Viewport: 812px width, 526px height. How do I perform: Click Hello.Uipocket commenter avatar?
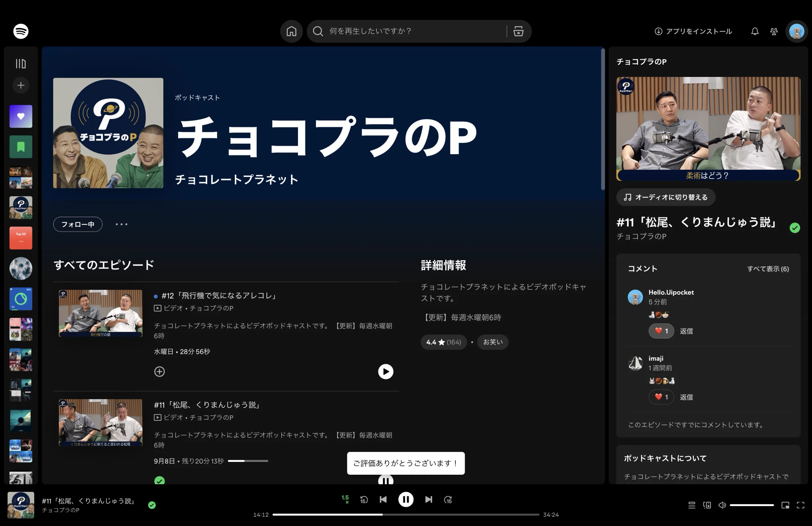point(635,297)
